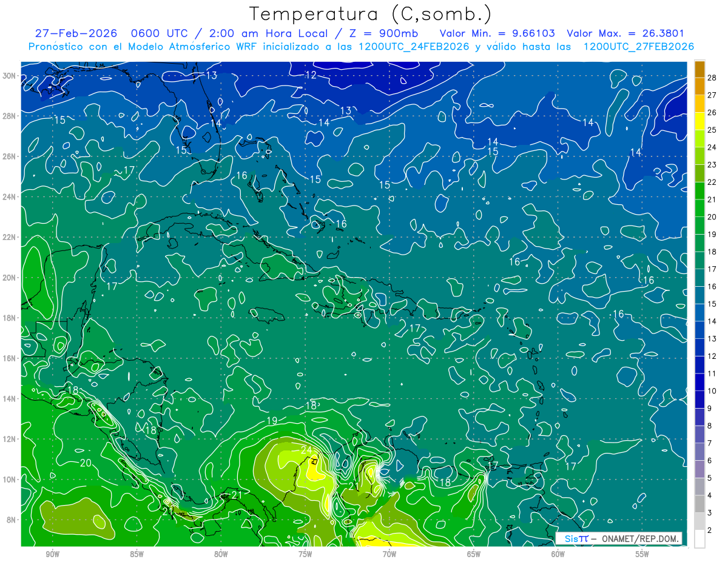Select the orange legend band between 27 and 28
This screenshot has width=728, height=562.
pos(699,86)
